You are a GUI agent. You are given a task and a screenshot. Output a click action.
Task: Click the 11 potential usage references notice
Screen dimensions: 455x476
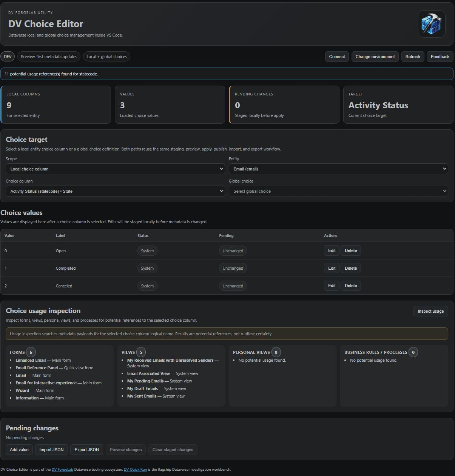coord(227,74)
